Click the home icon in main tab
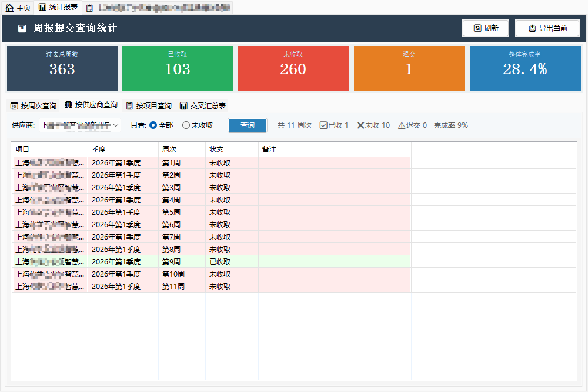The height and width of the screenshot is (392, 588). [x=9, y=8]
